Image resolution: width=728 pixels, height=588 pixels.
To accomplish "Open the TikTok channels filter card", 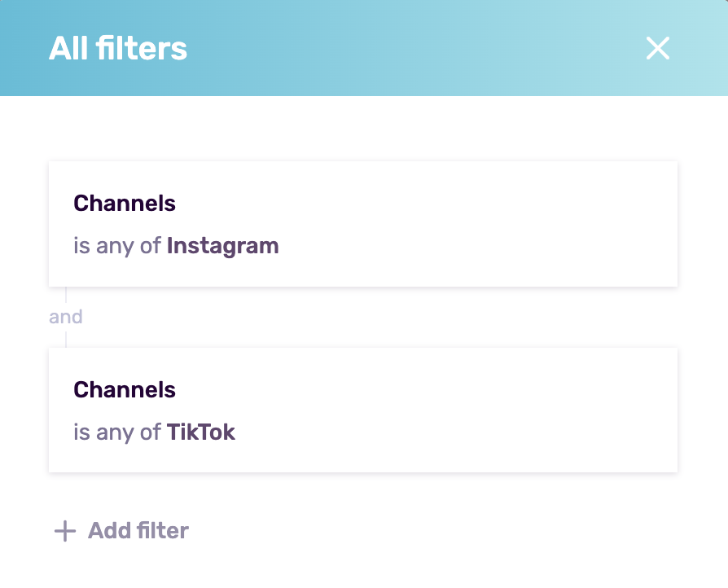I will (x=363, y=410).
